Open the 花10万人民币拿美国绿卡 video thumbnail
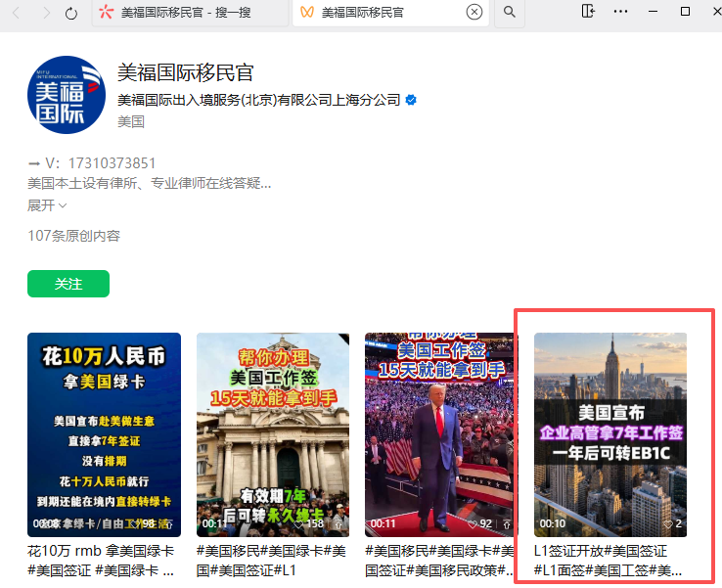The width and height of the screenshot is (722, 588). (104, 434)
